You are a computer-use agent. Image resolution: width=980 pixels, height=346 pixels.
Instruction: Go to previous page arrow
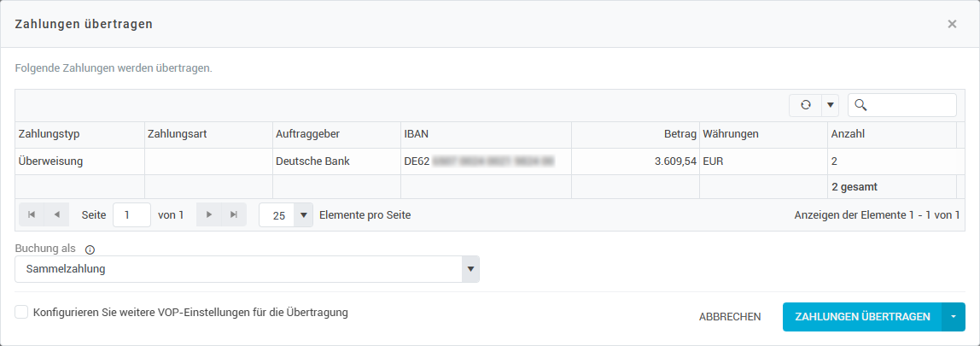pyautogui.click(x=56, y=215)
